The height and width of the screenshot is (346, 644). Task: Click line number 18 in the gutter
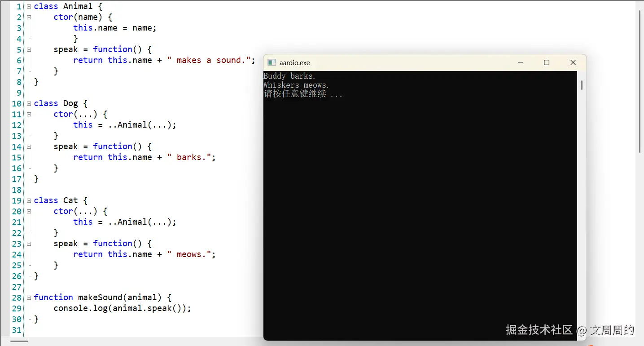click(17, 190)
